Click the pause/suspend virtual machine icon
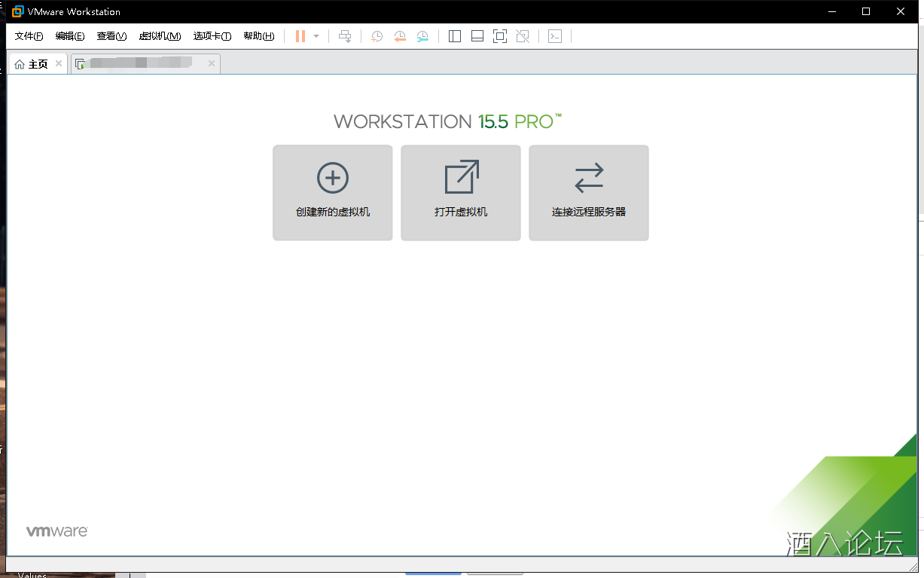Screen dimensions: 924x578 300,36
